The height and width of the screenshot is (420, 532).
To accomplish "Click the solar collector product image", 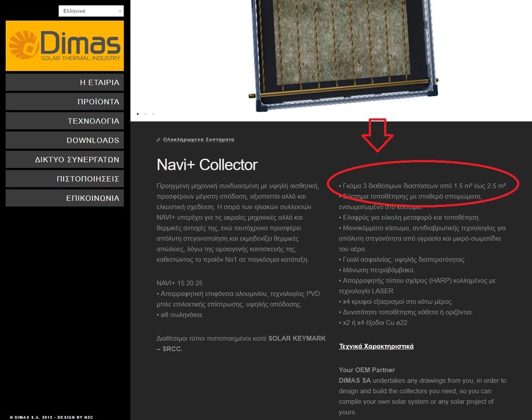I will 343,54.
